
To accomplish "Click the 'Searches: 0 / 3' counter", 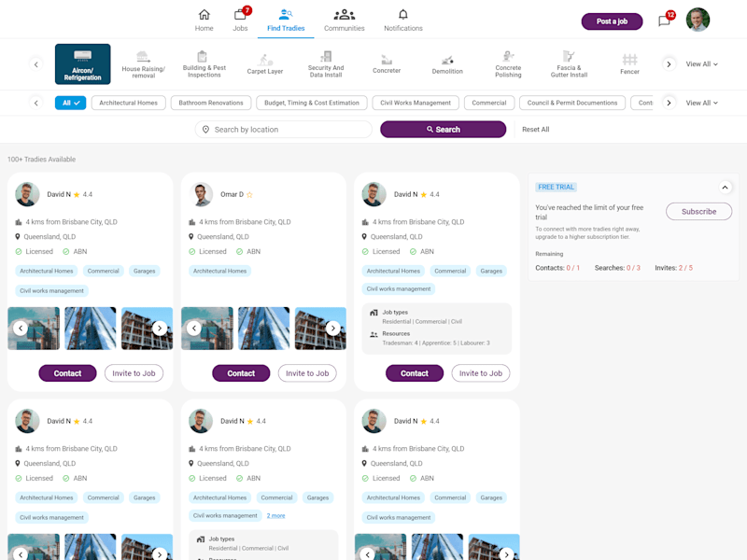I will (x=617, y=268).
